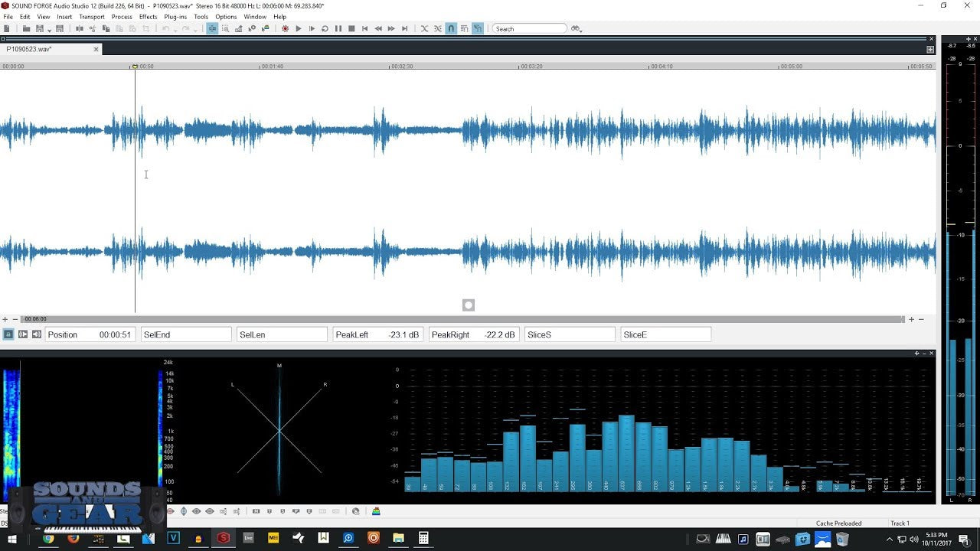Screen dimensions: 980x551
Task: Toggle the highlighted snapping magnet icon
Action: click(x=451, y=29)
